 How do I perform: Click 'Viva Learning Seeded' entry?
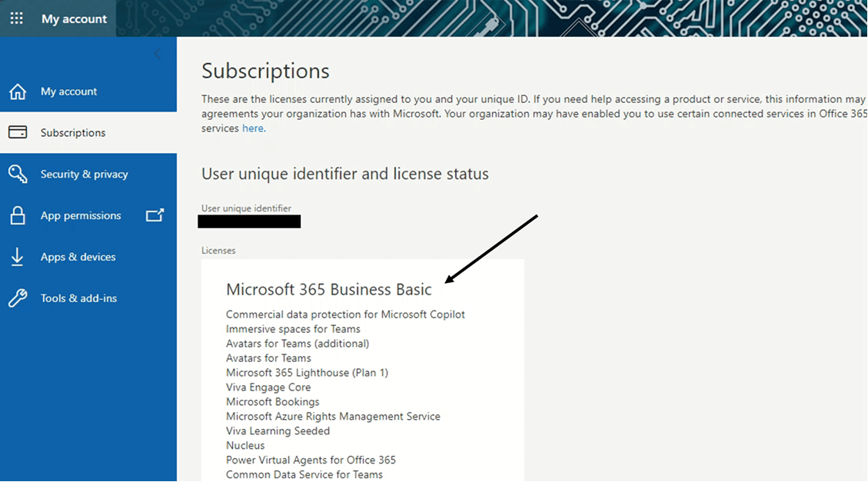pyautogui.click(x=278, y=430)
